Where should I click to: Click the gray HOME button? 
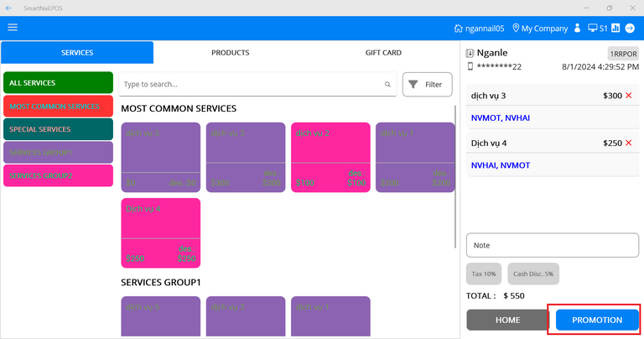pos(507,320)
